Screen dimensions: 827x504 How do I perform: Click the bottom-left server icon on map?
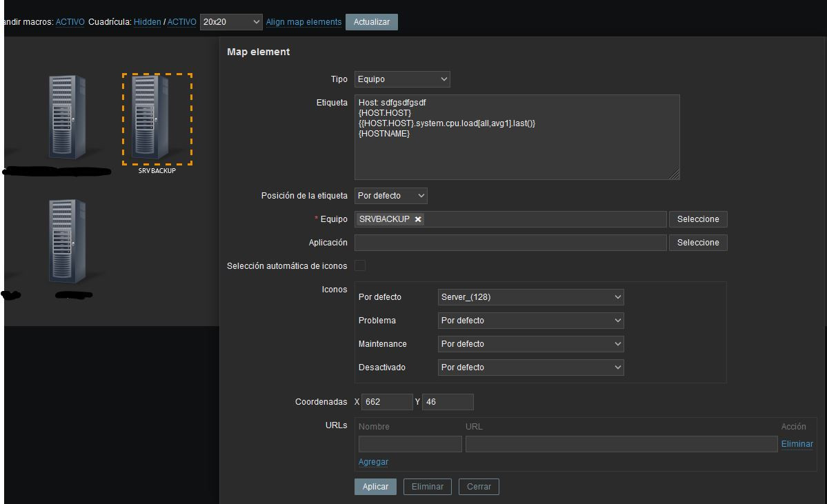click(x=68, y=241)
